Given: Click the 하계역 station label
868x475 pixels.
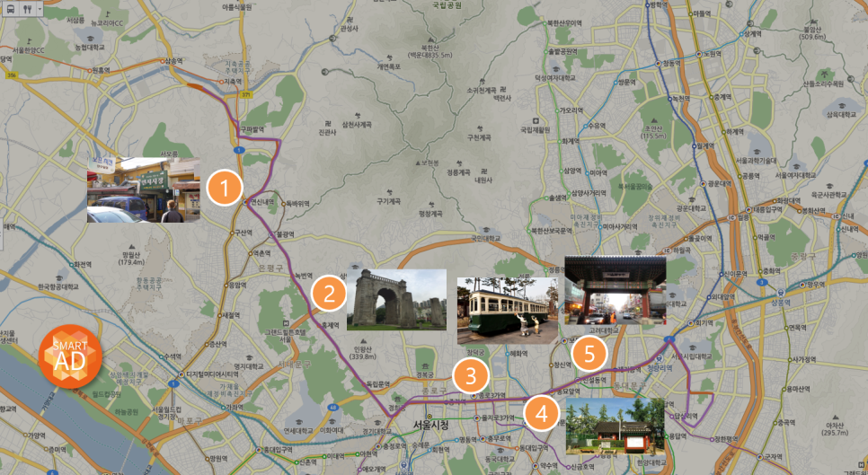Looking at the screenshot, I should [x=734, y=132].
